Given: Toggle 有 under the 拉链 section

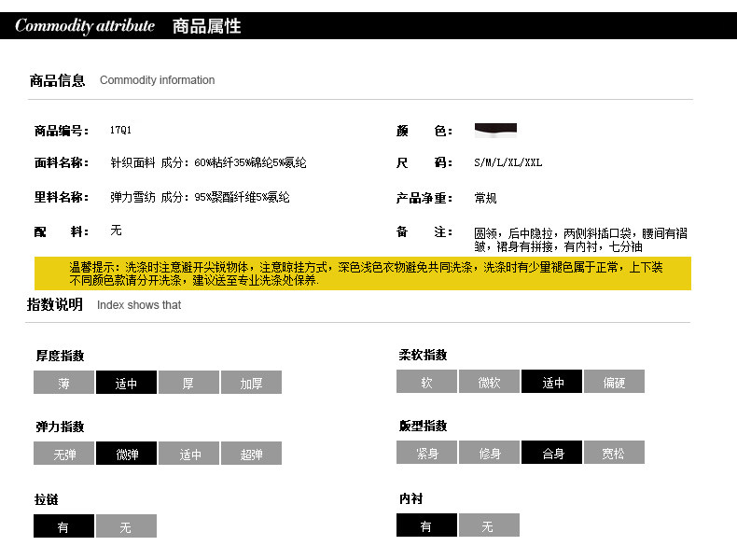Looking at the screenshot, I should point(63,526).
